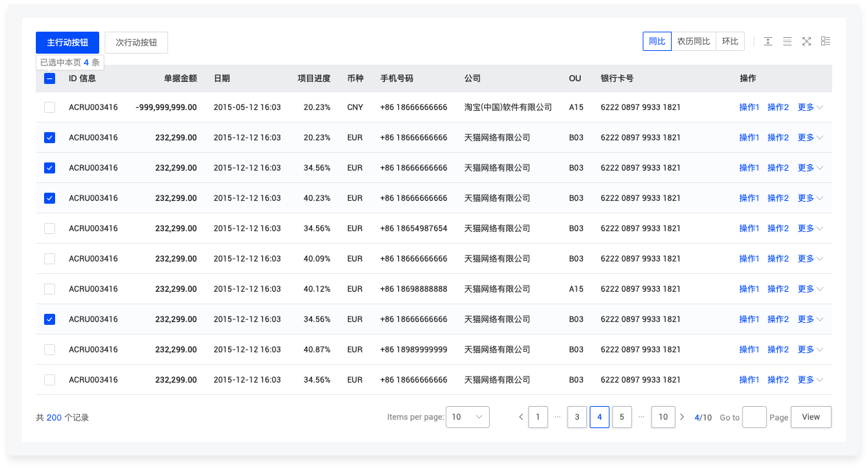Go to next page with right chevron
Viewport: 868px width, 468px height.
[x=682, y=417]
